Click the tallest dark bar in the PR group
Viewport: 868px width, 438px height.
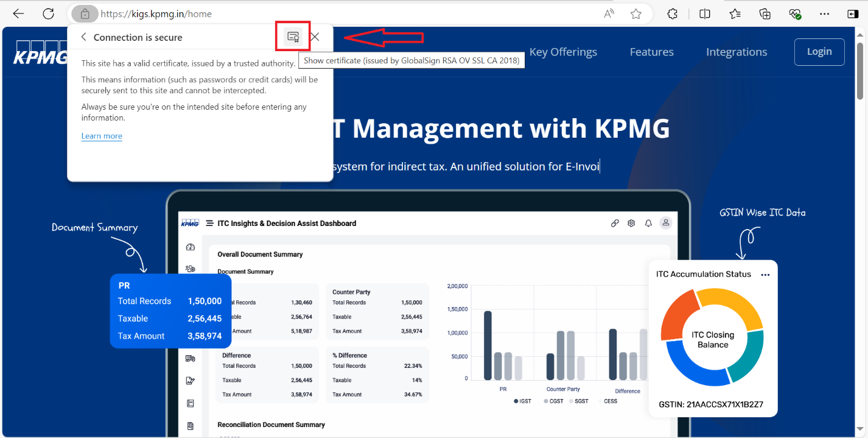coord(488,345)
